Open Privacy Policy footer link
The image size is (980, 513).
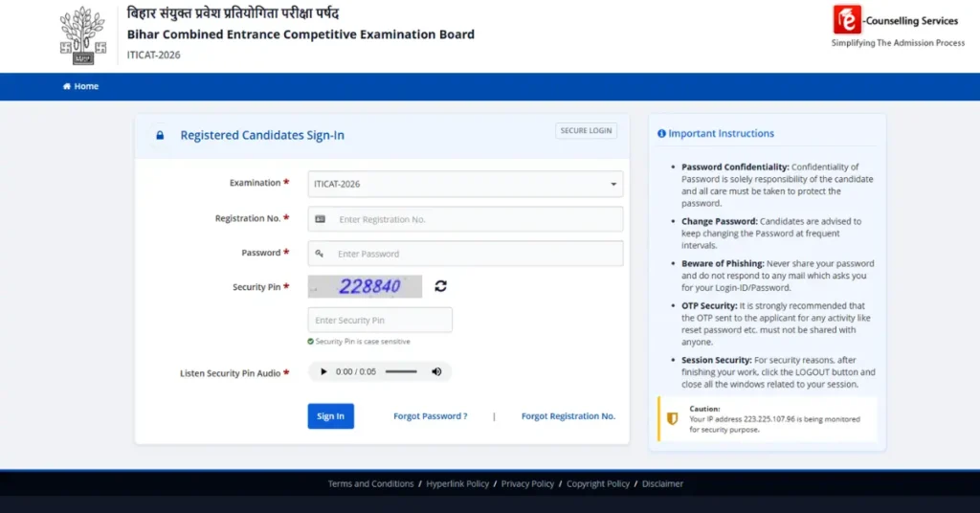tap(527, 483)
